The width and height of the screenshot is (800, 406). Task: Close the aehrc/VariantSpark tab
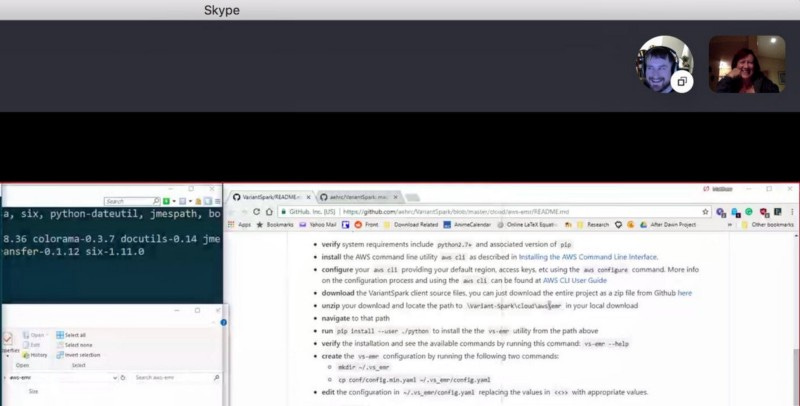[x=395, y=197]
